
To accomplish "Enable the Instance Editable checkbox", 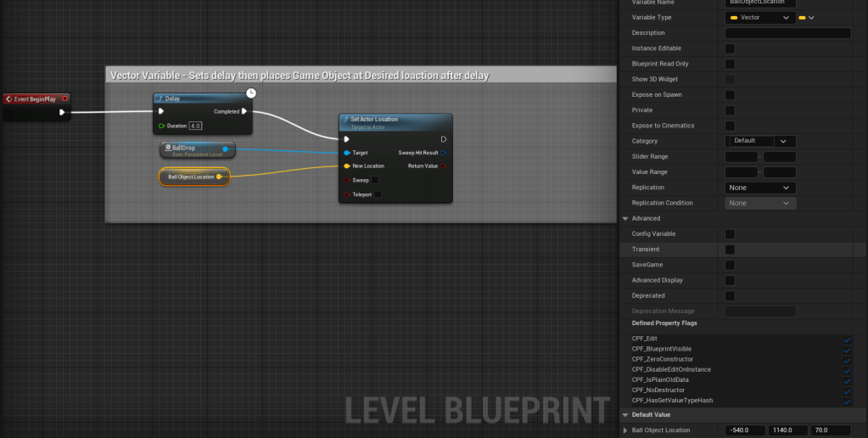I will 730,48.
